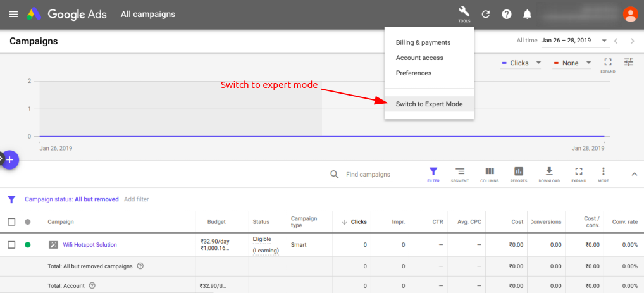644x293 pixels.
Task: Open chart adjust settings sliders icon
Action: coord(629,62)
